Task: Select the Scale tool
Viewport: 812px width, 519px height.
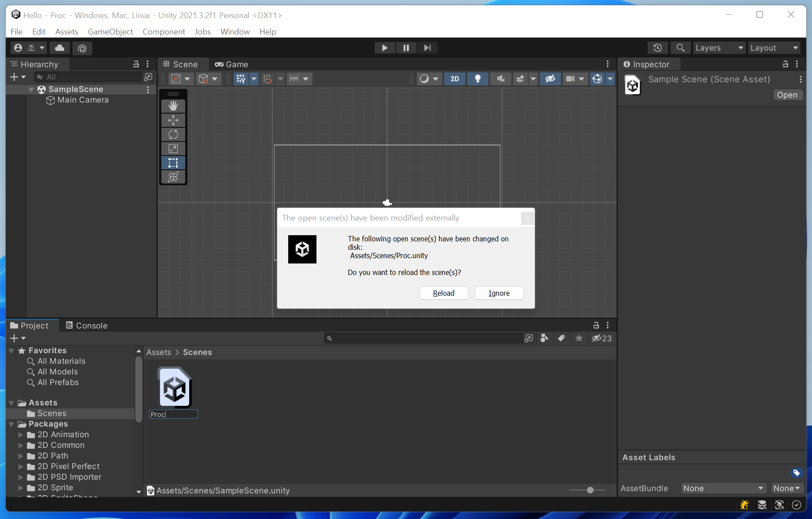Action: pyautogui.click(x=173, y=149)
